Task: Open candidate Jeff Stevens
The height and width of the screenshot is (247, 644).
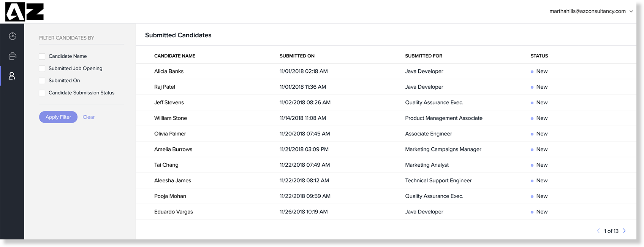Action: [169, 102]
